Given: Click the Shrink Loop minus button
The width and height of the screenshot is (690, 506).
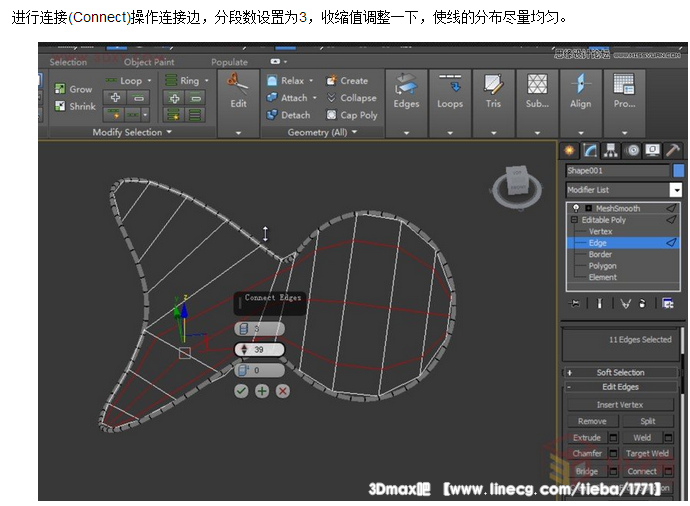Looking at the screenshot, I should click(139, 98).
